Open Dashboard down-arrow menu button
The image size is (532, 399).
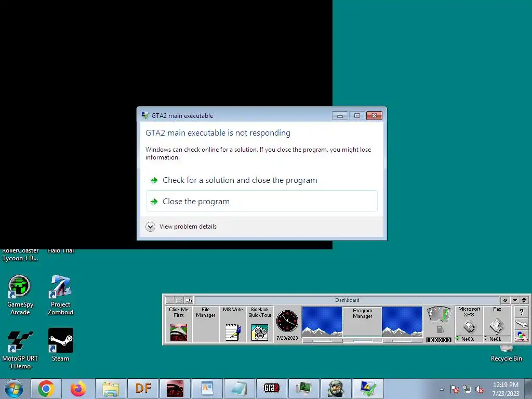(515, 300)
